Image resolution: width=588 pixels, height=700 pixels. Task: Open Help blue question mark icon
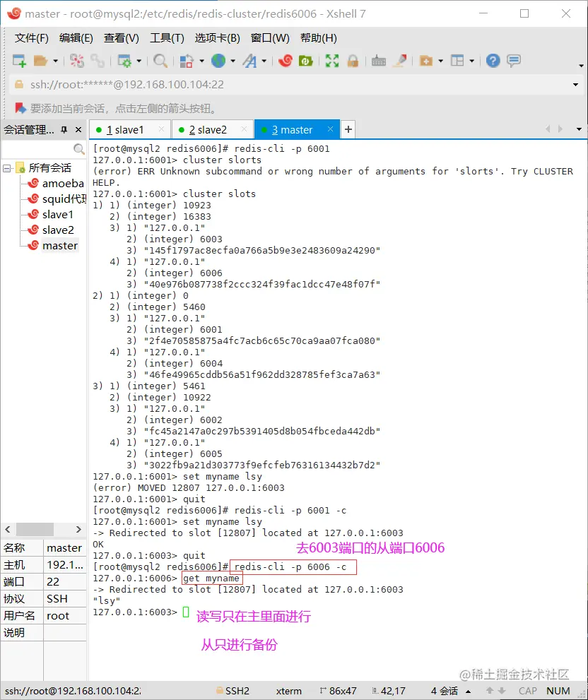(493, 61)
